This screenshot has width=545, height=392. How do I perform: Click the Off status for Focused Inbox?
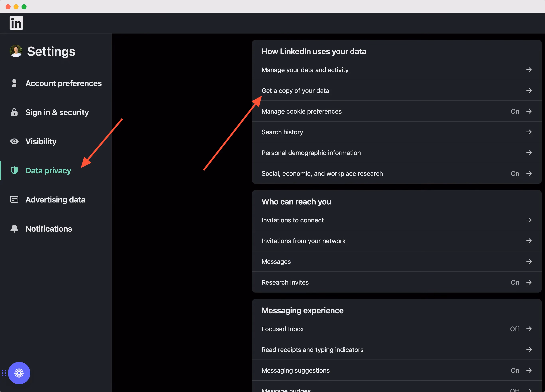click(514, 329)
